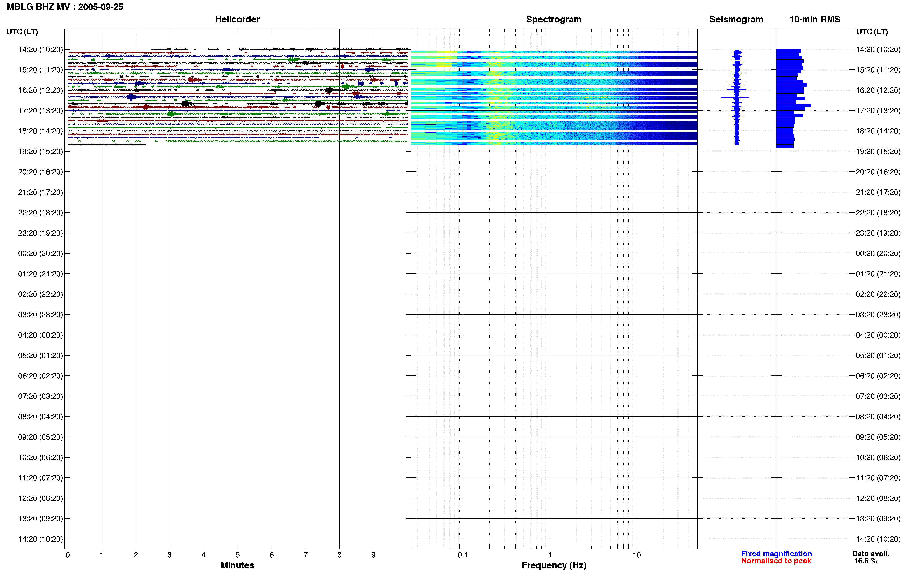Image resolution: width=924 pixels, height=578 pixels.
Task: Select right time label 09:20 (05:20)
Action: pyautogui.click(x=878, y=437)
